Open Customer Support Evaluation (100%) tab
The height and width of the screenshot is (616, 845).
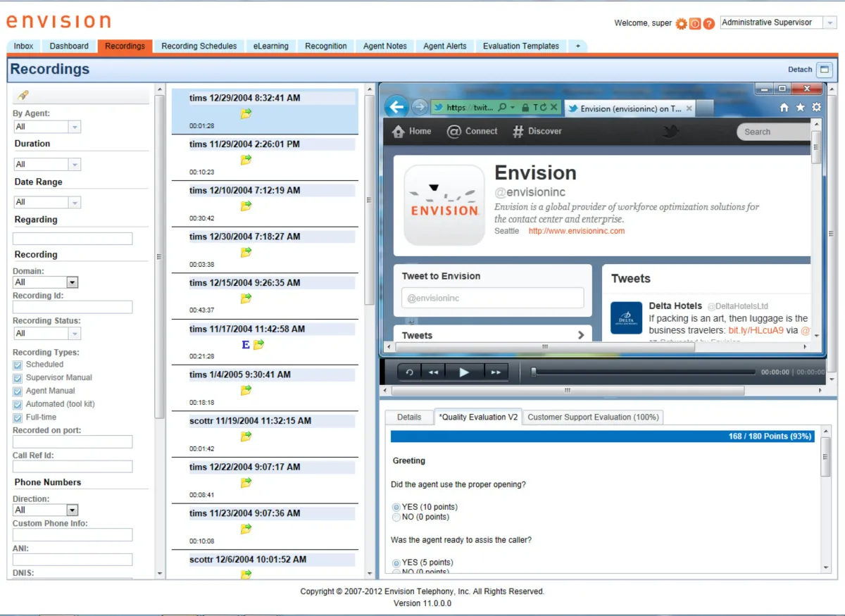coord(593,417)
